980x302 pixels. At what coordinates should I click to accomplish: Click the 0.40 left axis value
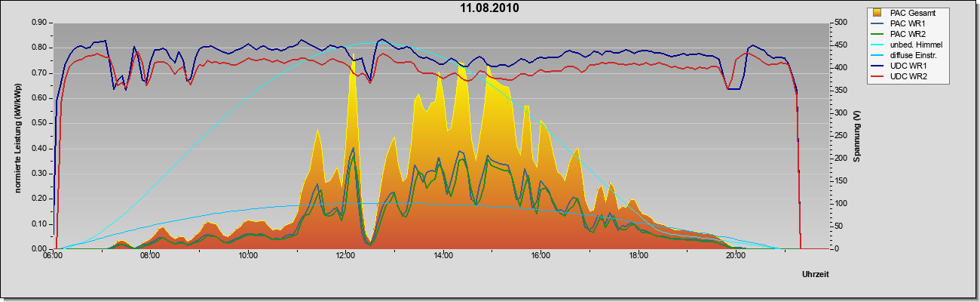41,148
